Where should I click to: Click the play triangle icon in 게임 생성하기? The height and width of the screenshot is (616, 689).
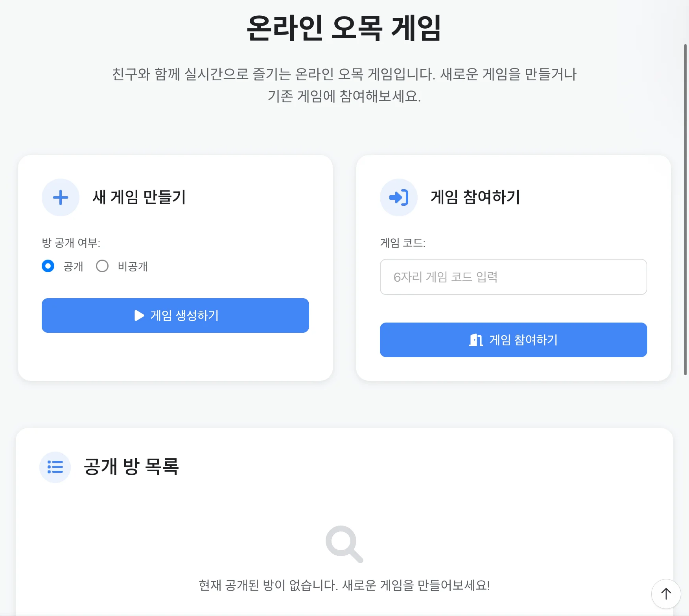[x=139, y=315]
